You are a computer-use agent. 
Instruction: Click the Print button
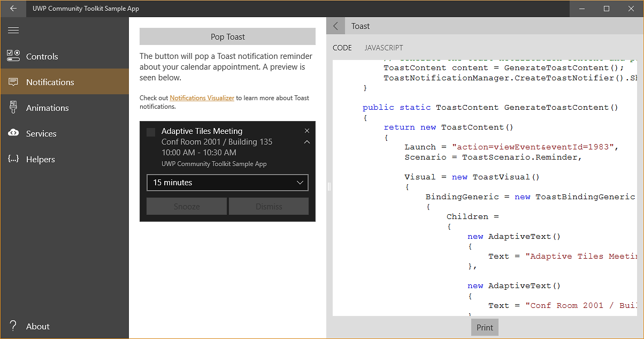(485, 327)
